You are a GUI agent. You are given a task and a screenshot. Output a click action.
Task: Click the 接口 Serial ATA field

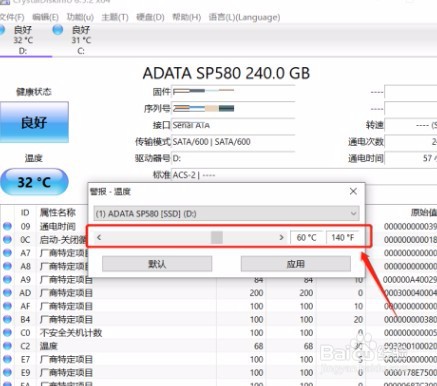pos(233,125)
